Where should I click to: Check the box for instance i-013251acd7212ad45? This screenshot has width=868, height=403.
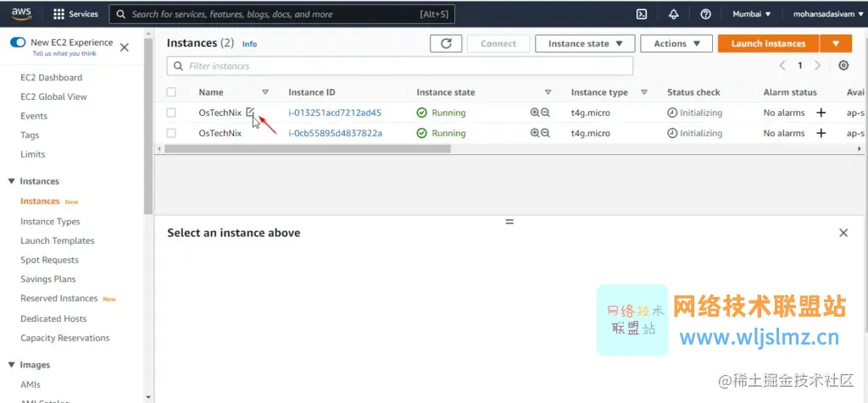coord(171,113)
